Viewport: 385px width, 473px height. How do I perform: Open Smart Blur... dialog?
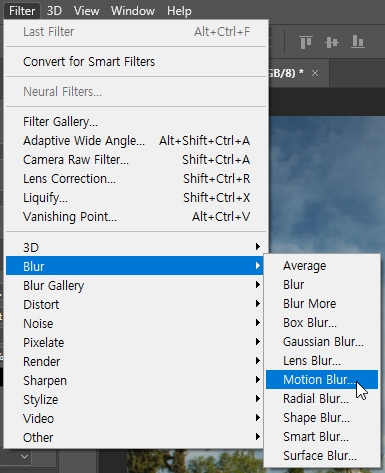322,437
